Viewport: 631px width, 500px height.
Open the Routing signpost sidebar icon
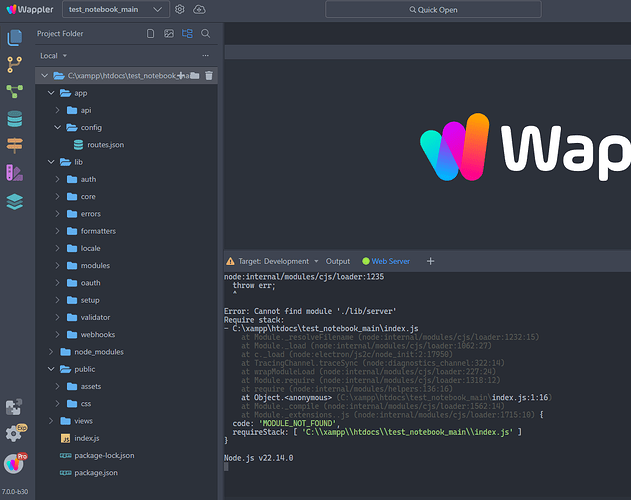pyautogui.click(x=14, y=146)
